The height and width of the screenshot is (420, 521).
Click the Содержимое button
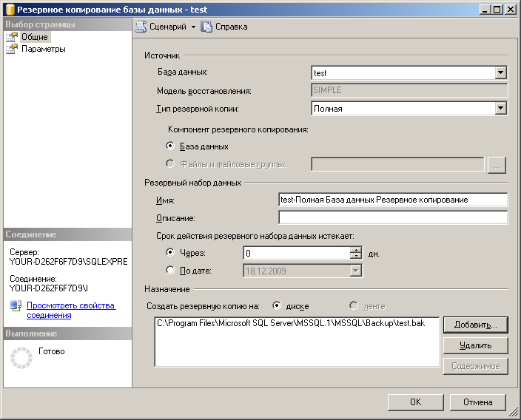click(476, 366)
